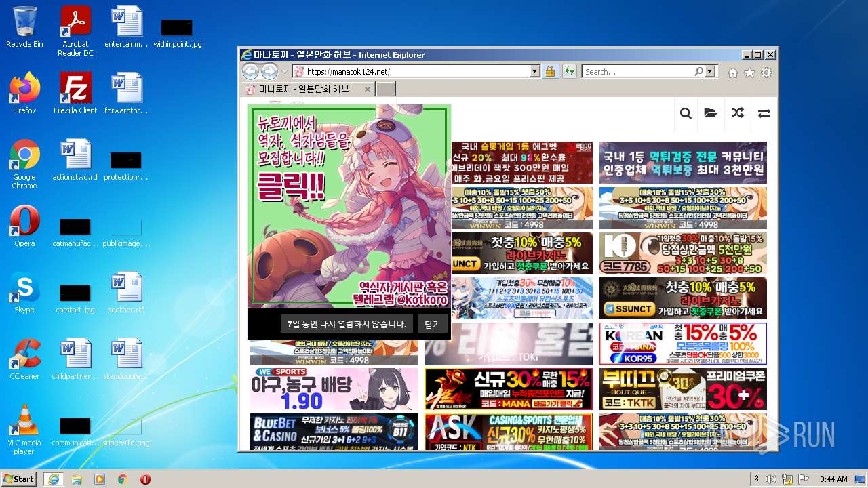Launch Acrobat Reader DC shortcut
The height and width of the screenshot is (488, 868).
pyautogui.click(x=75, y=30)
